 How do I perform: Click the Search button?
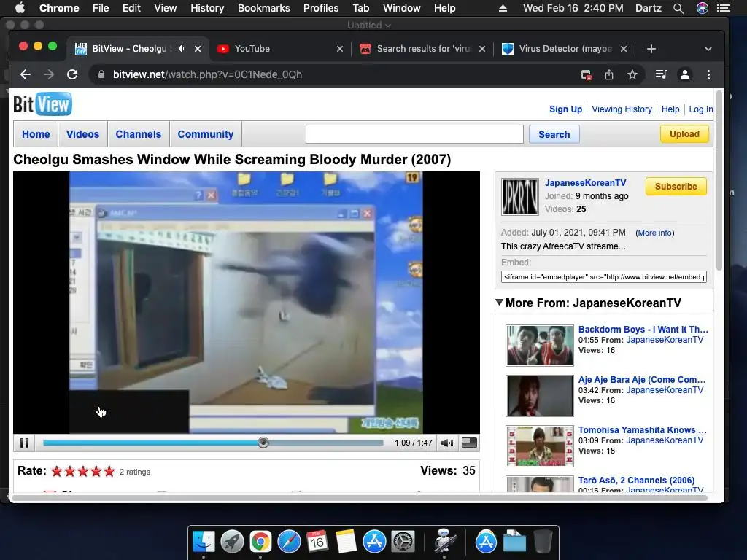point(554,134)
